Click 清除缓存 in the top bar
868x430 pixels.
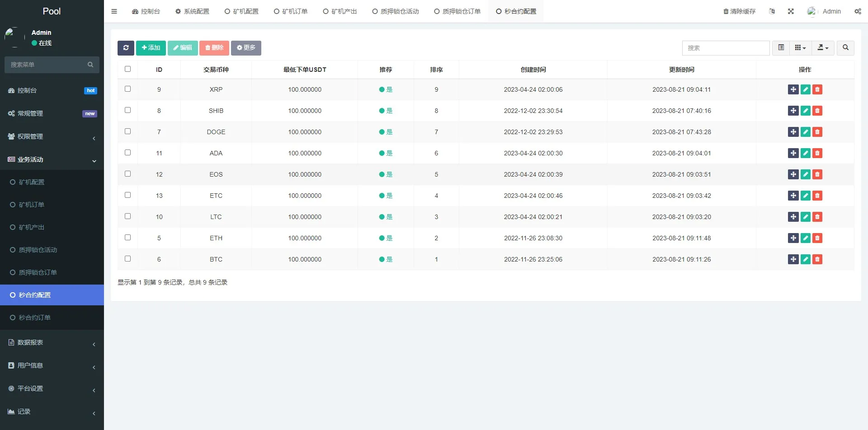pyautogui.click(x=739, y=11)
